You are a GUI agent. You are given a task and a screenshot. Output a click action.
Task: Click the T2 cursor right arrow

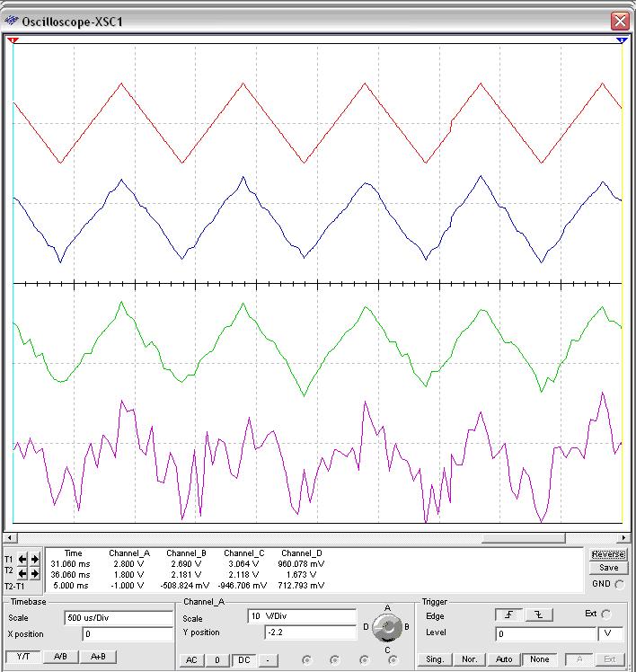click(x=35, y=574)
